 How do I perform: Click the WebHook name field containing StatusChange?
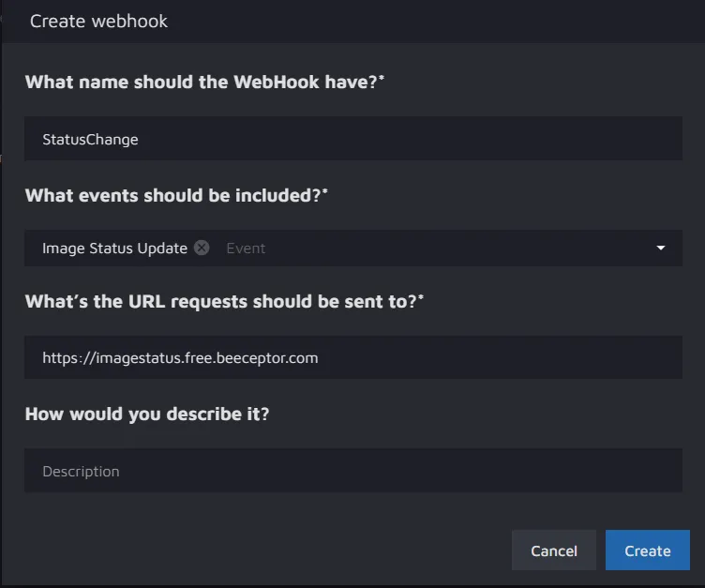point(352,139)
